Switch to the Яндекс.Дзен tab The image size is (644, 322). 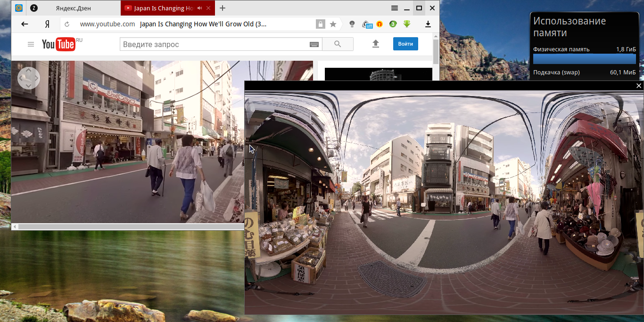coord(73,8)
